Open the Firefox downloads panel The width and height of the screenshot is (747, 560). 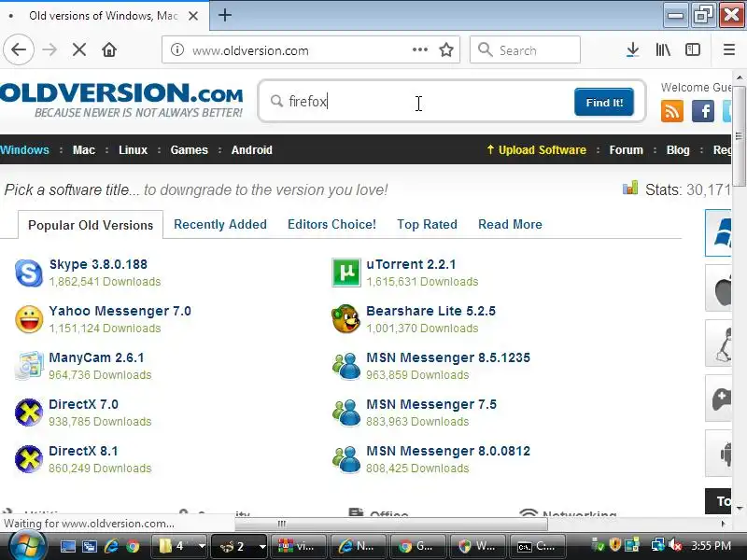(632, 49)
